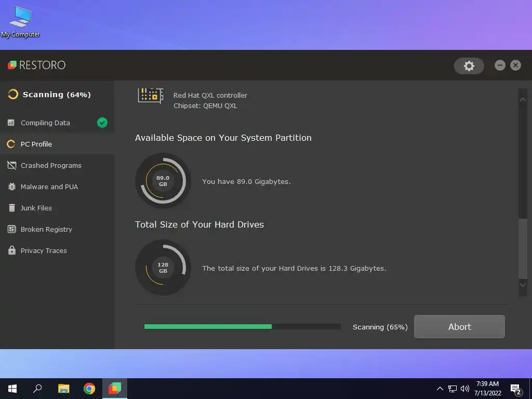Image resolution: width=532 pixels, height=399 pixels.
Task: Open the Windows Start menu
Action: (12, 389)
